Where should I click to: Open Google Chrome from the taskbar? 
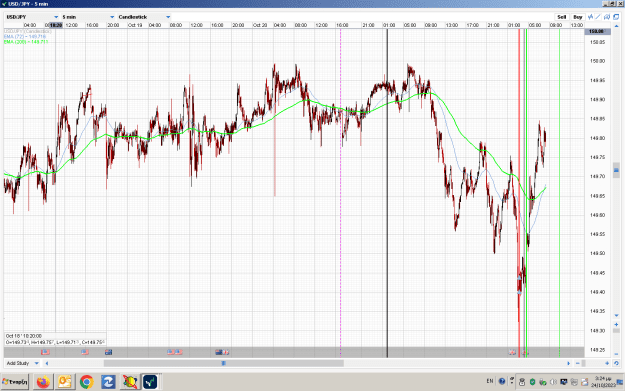[86, 382]
